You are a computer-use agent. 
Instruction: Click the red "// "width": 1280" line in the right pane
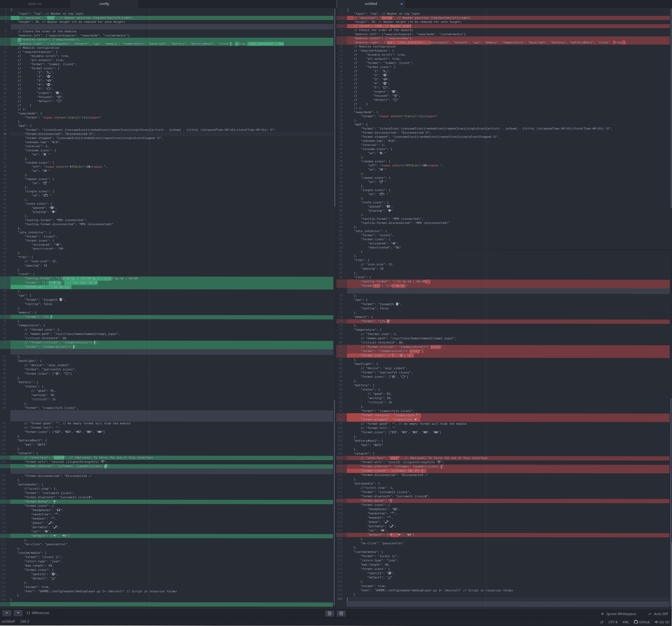508,26
